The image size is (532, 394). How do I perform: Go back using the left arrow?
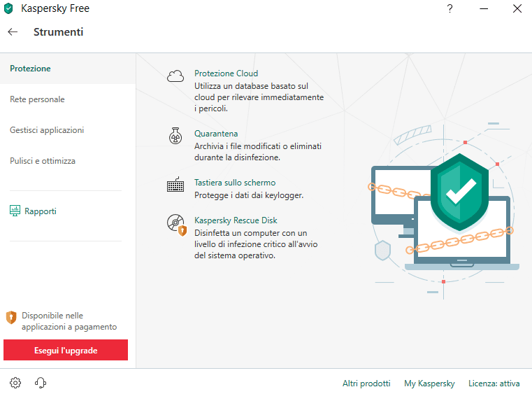(13, 32)
